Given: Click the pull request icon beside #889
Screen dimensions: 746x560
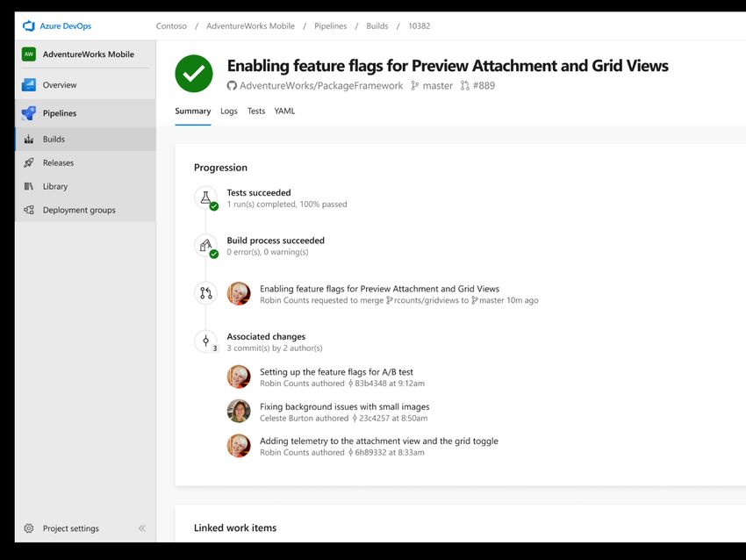Looking at the screenshot, I should pyautogui.click(x=464, y=86).
